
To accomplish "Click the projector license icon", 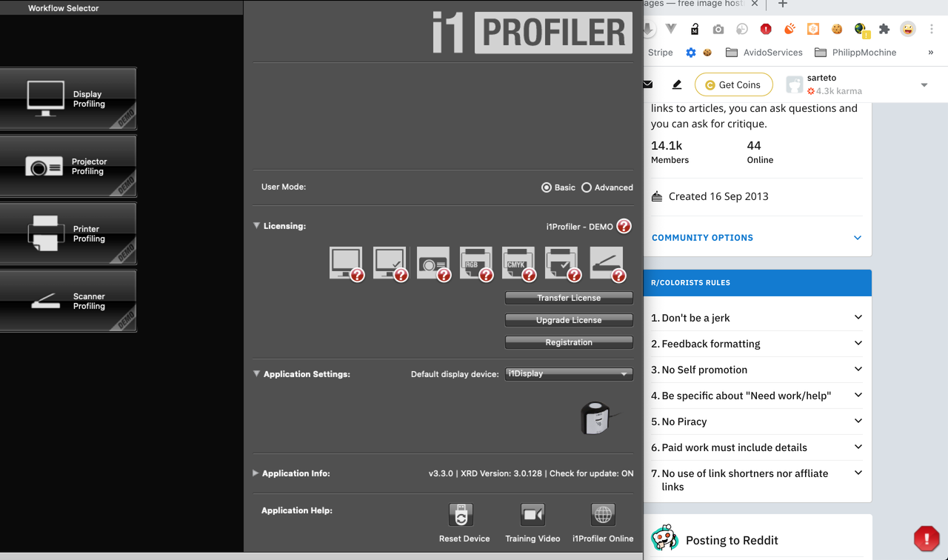I will tap(433, 263).
